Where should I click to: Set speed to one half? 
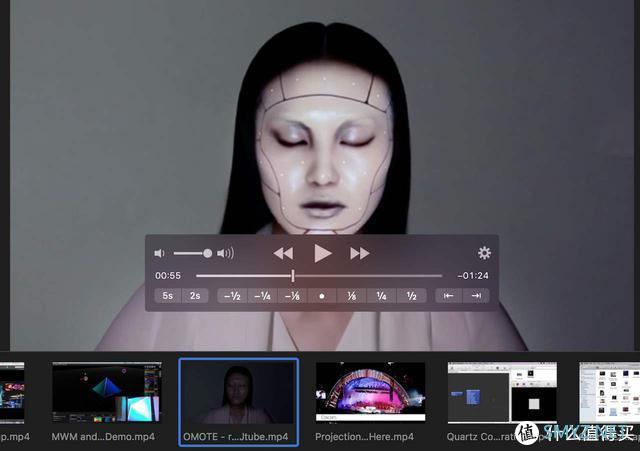pyautogui.click(x=411, y=295)
